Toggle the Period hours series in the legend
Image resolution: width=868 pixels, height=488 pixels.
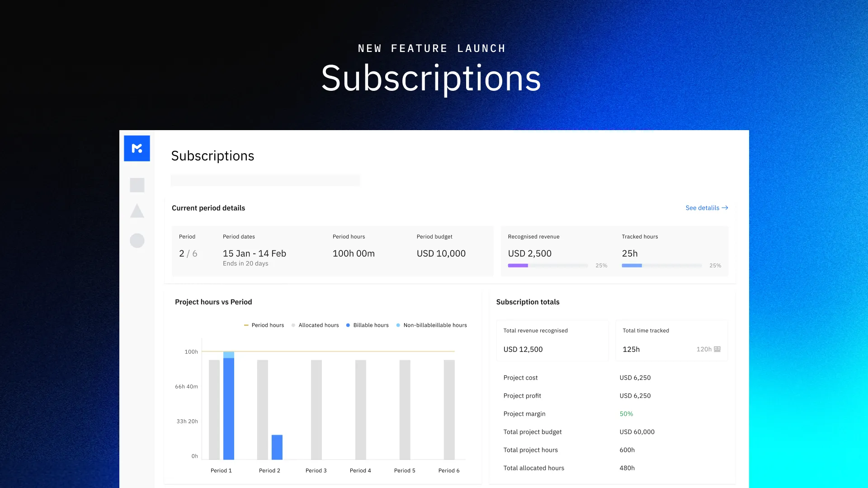264,325
